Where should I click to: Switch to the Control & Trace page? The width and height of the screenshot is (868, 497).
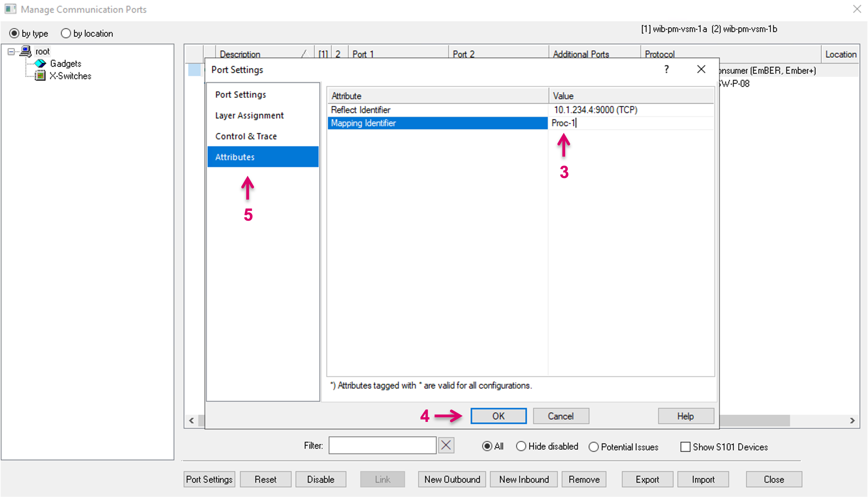(x=246, y=136)
